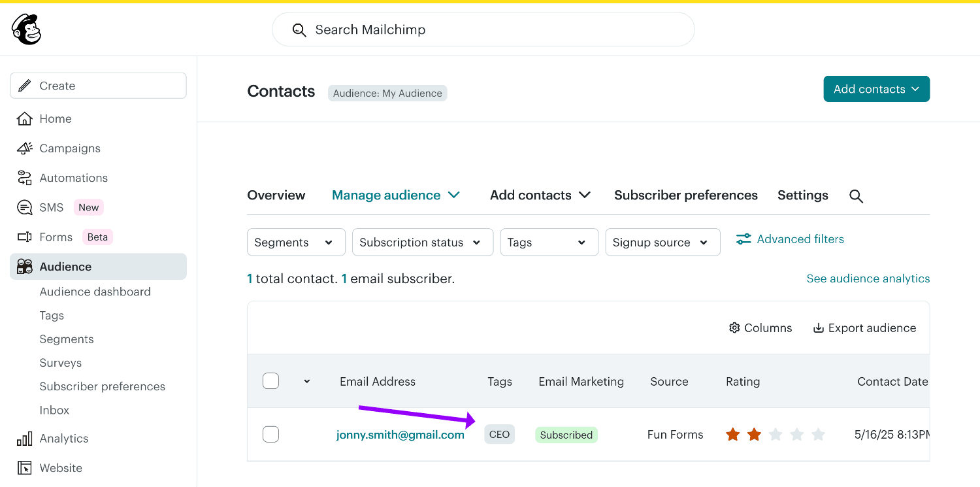Click the Automations flow icon

tap(24, 178)
